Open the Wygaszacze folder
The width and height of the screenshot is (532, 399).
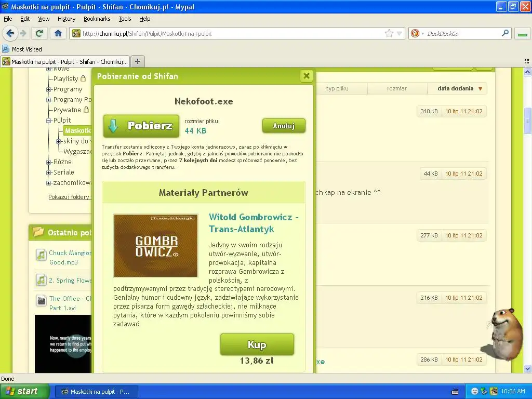pyautogui.click(x=77, y=151)
